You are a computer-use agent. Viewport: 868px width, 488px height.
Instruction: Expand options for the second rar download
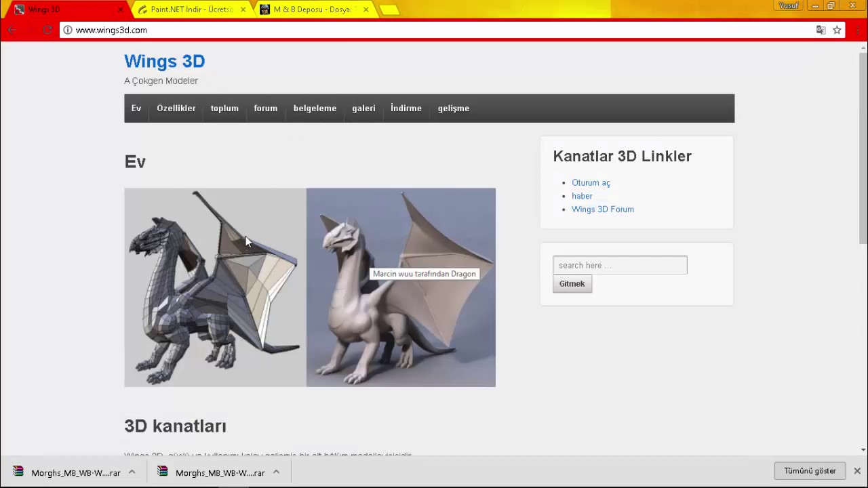[276, 472]
